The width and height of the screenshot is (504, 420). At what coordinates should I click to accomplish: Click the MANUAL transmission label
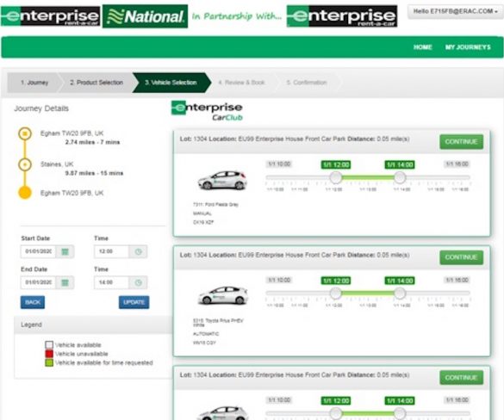pyautogui.click(x=202, y=213)
